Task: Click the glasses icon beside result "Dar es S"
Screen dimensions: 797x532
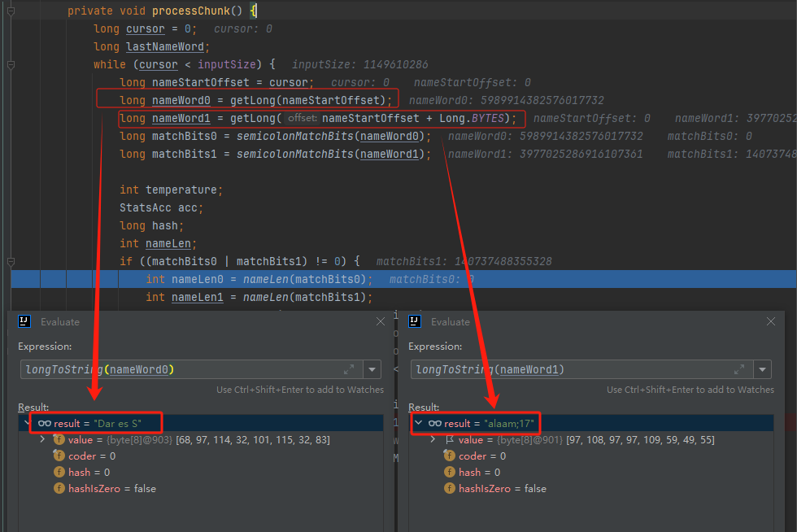Action: (x=45, y=423)
